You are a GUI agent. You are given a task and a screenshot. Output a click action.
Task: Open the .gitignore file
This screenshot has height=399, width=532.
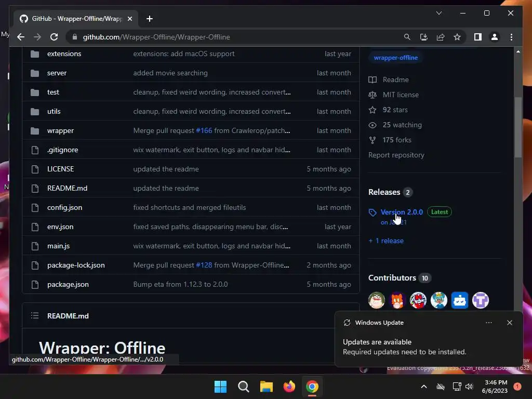(x=62, y=150)
